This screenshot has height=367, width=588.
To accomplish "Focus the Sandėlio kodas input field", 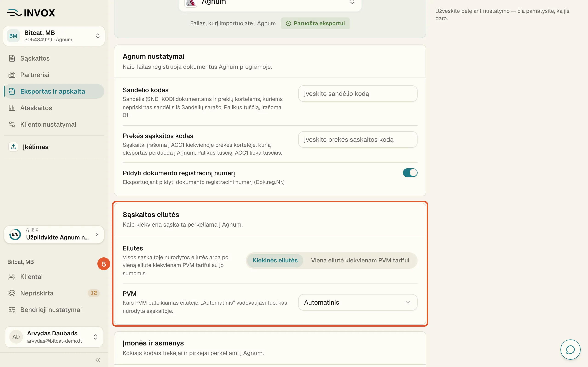I will (357, 94).
